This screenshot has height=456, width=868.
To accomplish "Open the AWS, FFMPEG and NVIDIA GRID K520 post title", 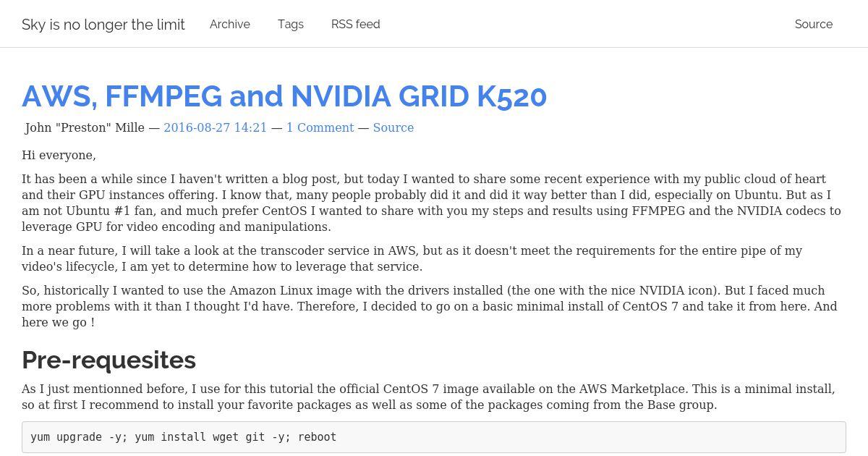I will tap(284, 96).
